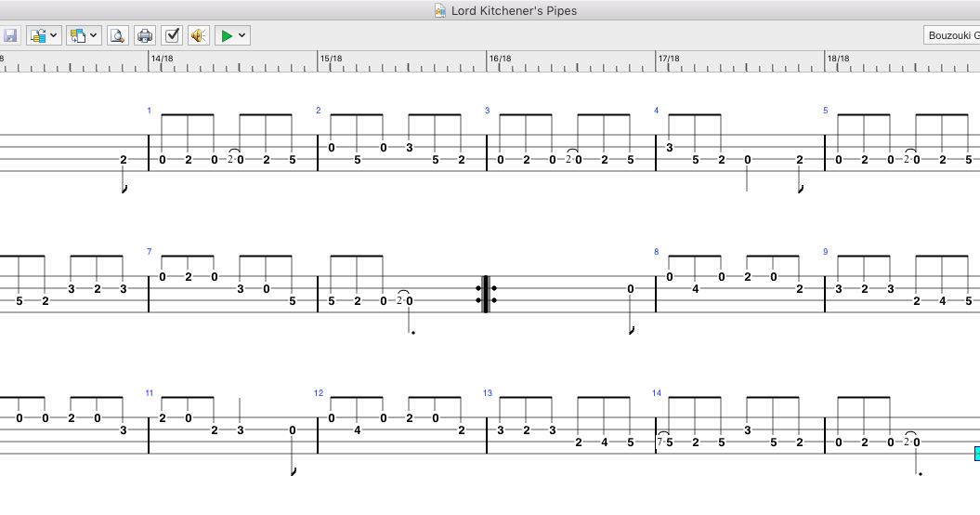
Task: Select final fret 2 in measure 12
Action: coord(462,430)
